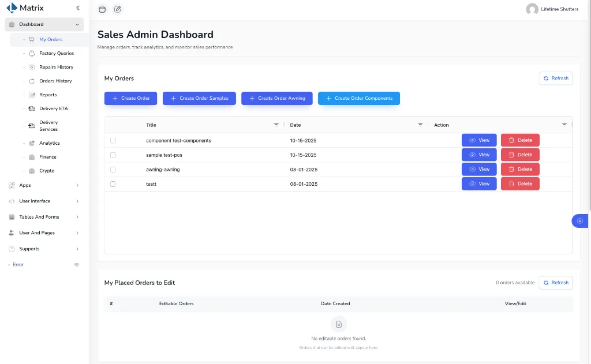591x364 pixels.
Task: View the awning-awning order
Action: [x=479, y=169]
